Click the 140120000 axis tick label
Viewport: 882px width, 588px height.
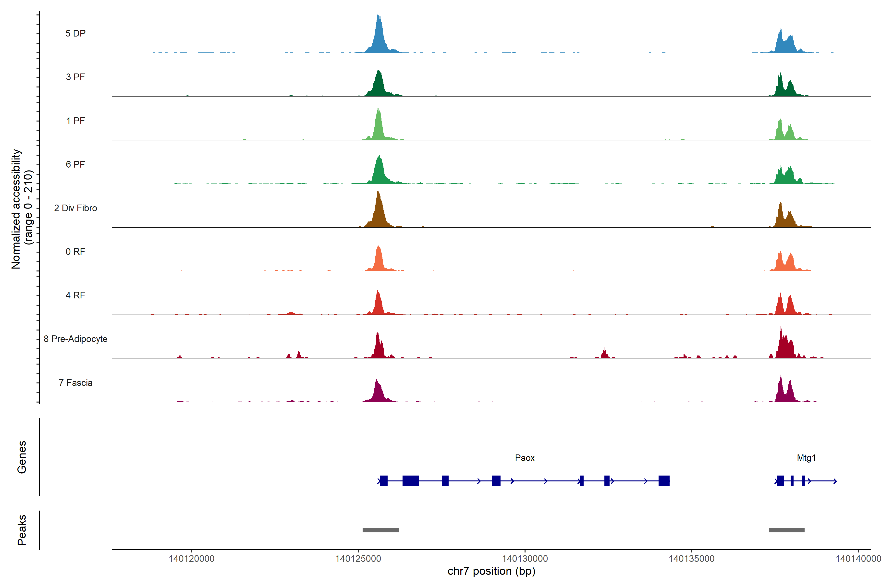point(191,558)
